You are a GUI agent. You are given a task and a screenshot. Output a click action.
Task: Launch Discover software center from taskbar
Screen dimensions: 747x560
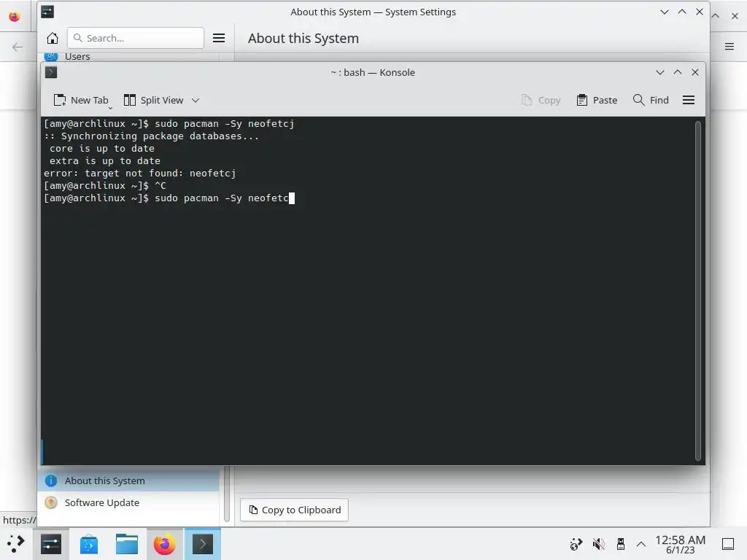point(89,544)
